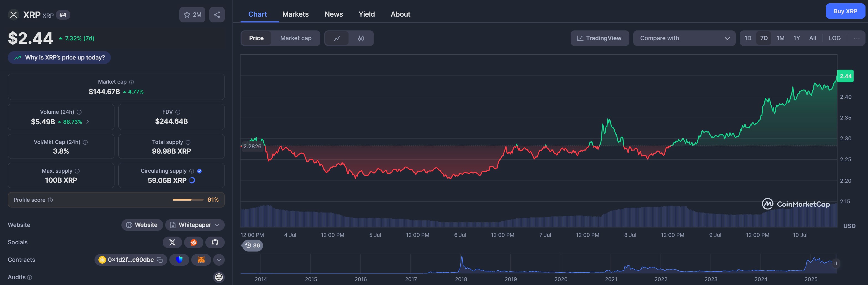Select Price chart mode
868x285 pixels.
[256, 38]
